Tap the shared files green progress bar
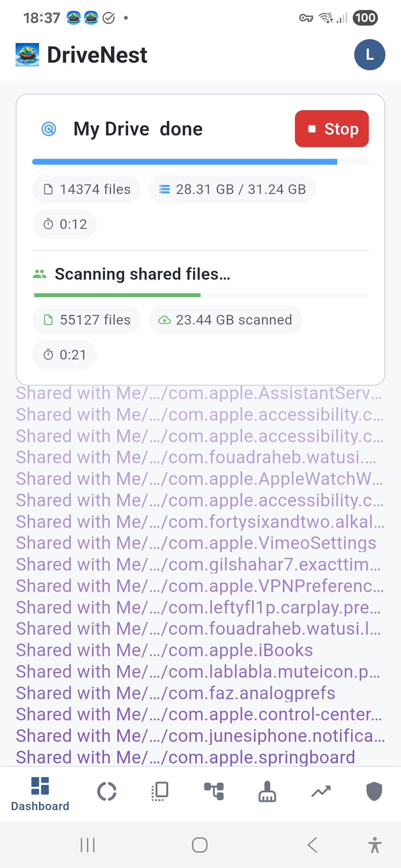This screenshot has height=868, width=401. 200,295
